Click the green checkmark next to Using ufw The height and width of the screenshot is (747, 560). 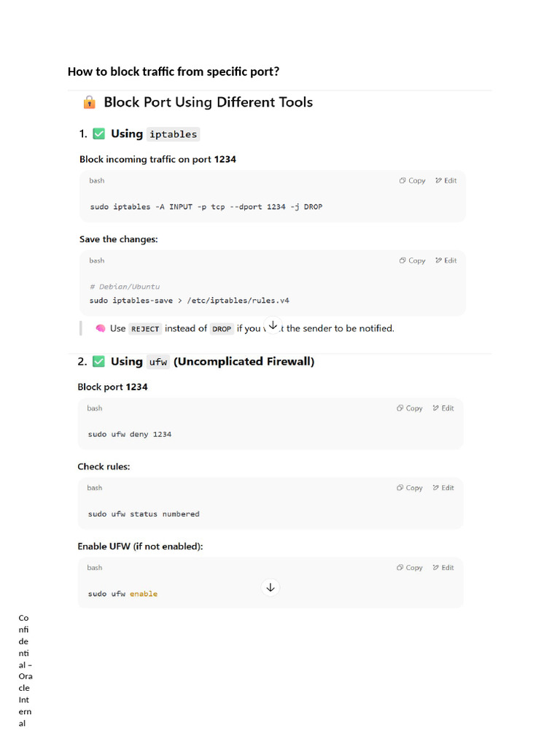pyautogui.click(x=98, y=362)
